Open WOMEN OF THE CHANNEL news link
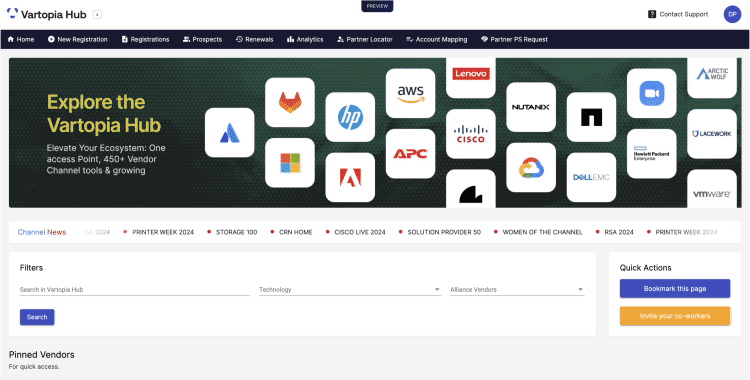 point(542,232)
